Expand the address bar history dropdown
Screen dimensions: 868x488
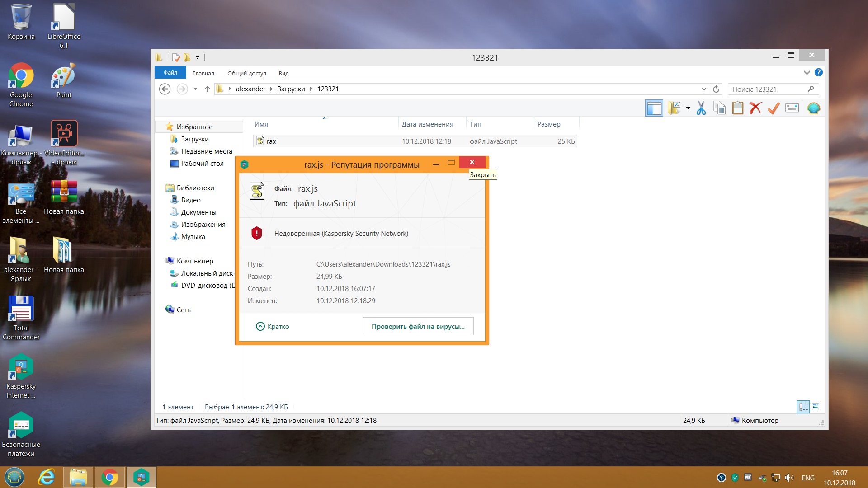pos(704,89)
